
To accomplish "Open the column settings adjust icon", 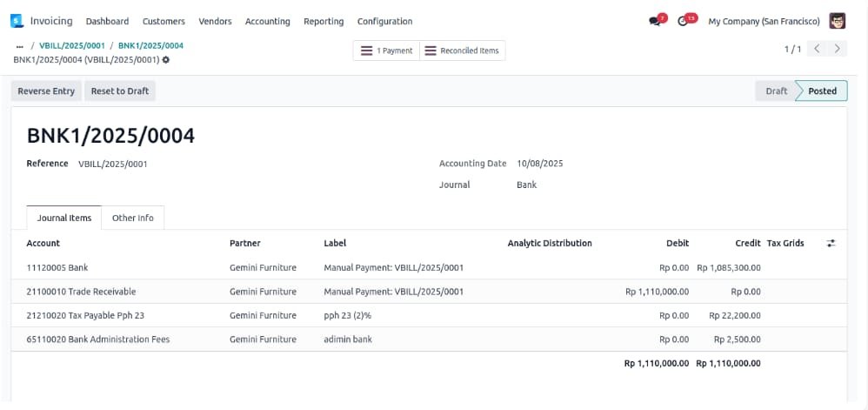I will (x=831, y=243).
